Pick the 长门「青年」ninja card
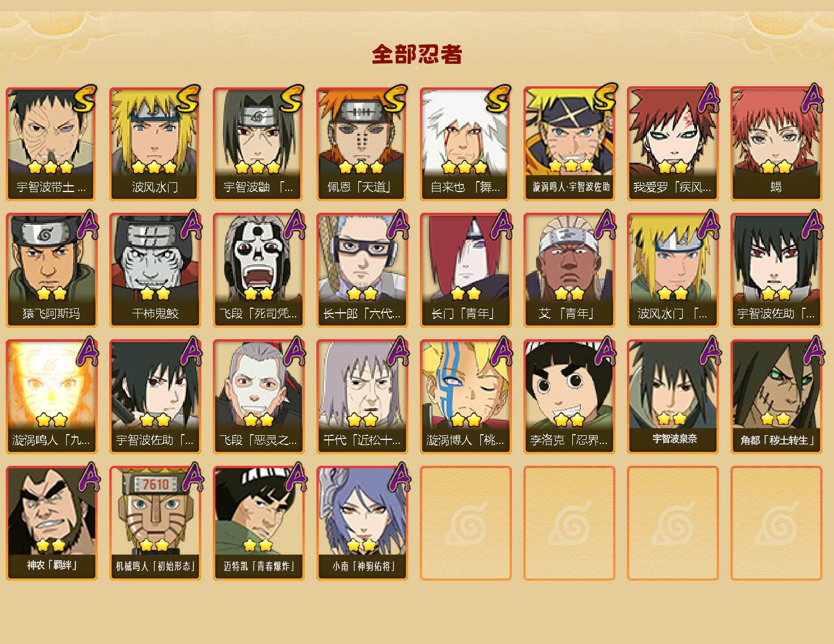Image resolution: width=834 pixels, height=644 pixels. coord(466,270)
